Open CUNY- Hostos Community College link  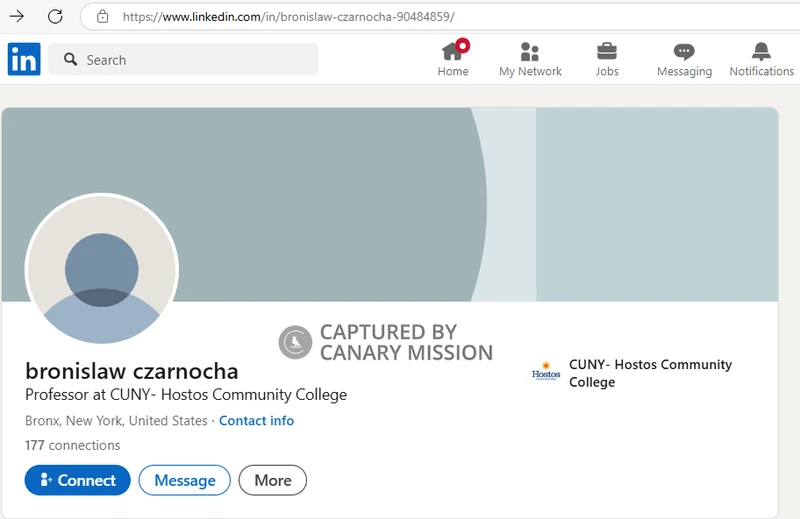click(x=651, y=373)
